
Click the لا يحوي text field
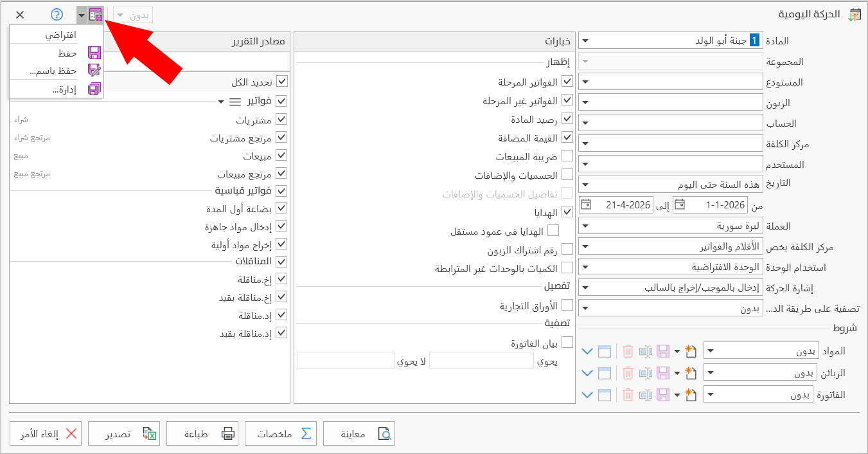tap(346, 361)
